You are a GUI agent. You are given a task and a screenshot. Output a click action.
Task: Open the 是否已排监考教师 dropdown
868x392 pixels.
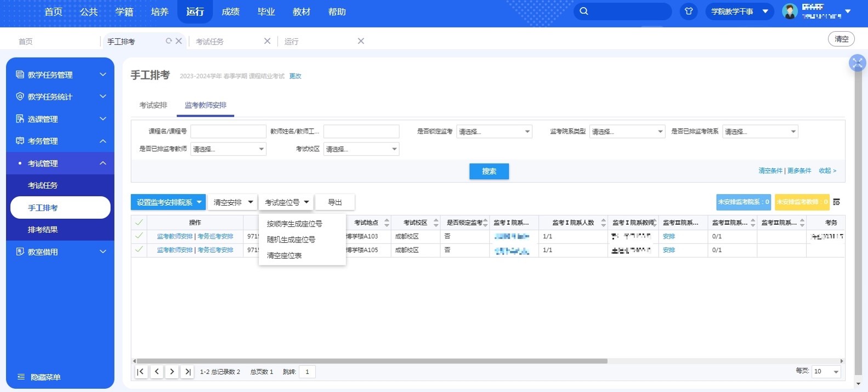pos(228,149)
